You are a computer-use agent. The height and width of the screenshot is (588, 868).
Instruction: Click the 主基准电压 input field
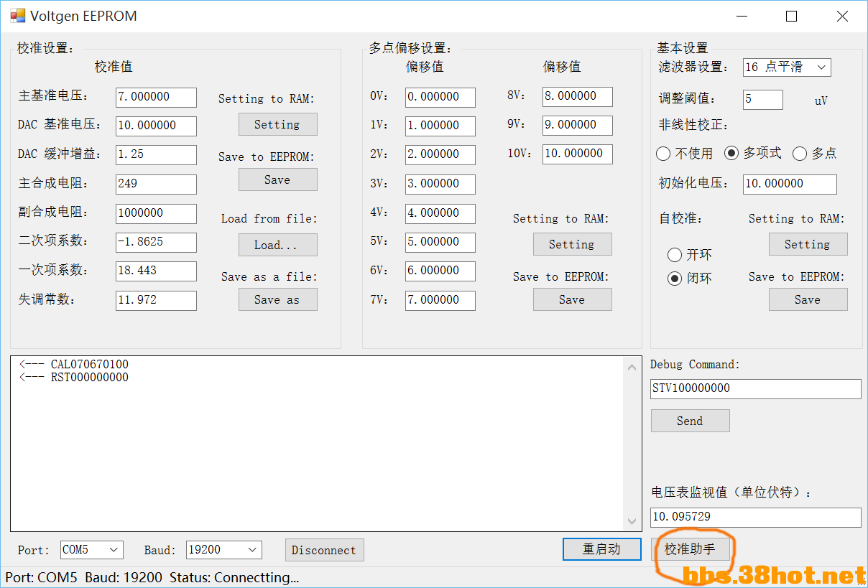pyautogui.click(x=156, y=97)
